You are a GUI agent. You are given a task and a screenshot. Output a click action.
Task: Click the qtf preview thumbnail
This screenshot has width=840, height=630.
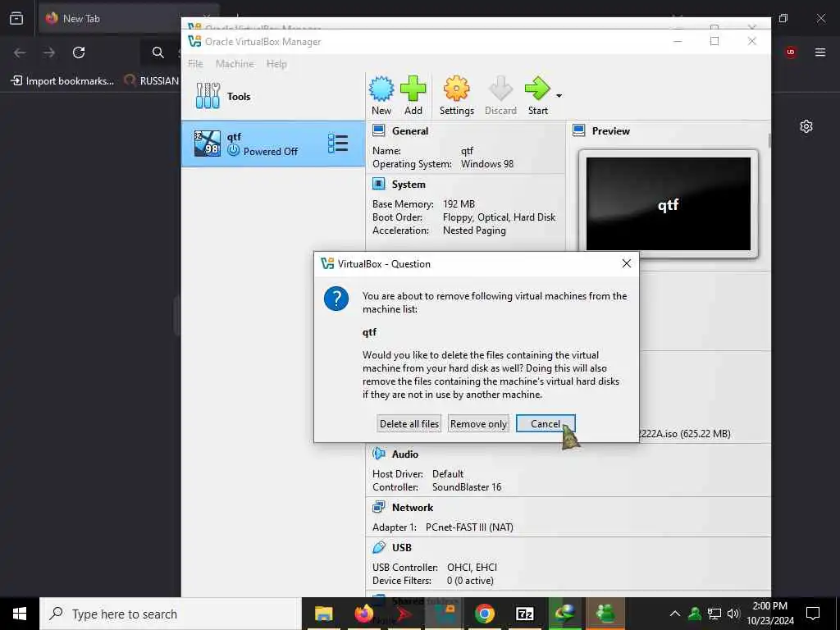click(668, 203)
